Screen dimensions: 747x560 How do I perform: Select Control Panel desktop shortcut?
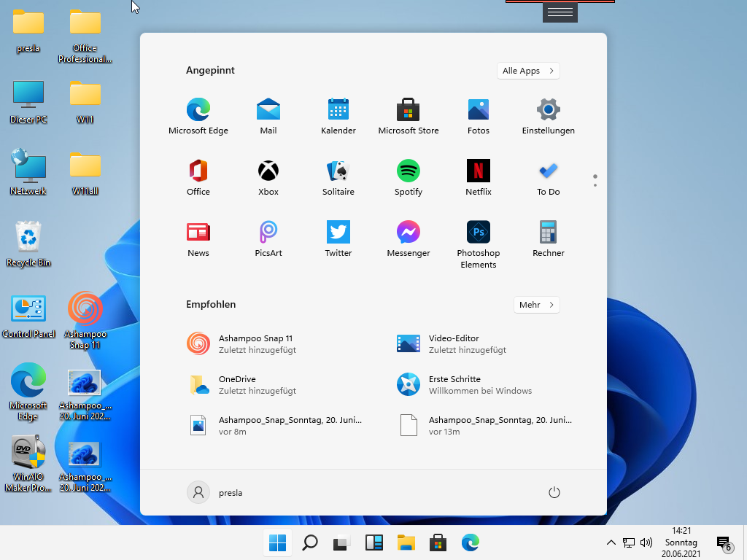pyautogui.click(x=28, y=316)
